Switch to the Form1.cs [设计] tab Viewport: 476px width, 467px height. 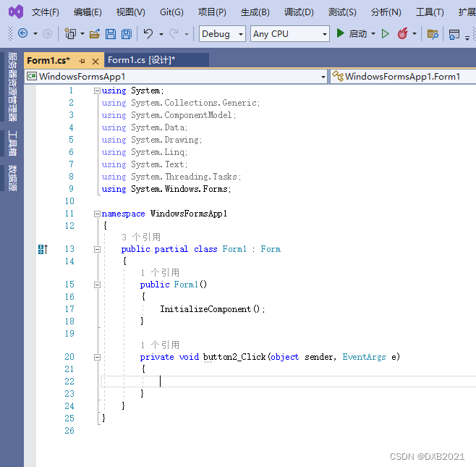[157, 60]
